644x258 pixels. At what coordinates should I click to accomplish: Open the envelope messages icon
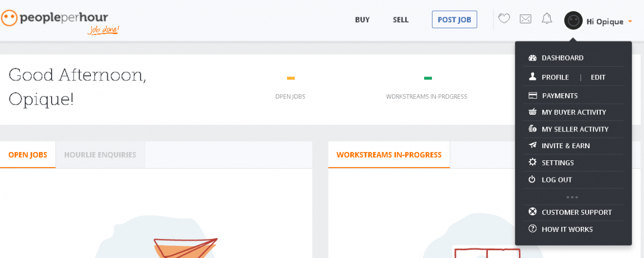click(525, 19)
